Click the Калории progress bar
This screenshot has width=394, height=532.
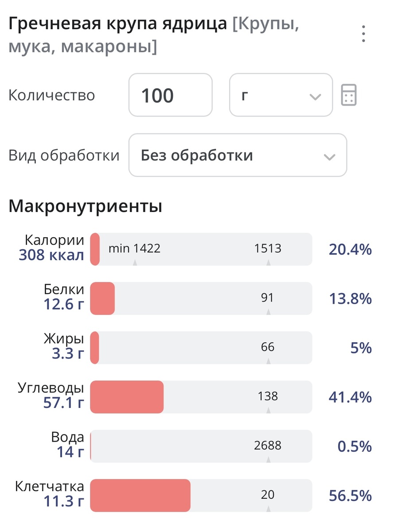tap(199, 249)
